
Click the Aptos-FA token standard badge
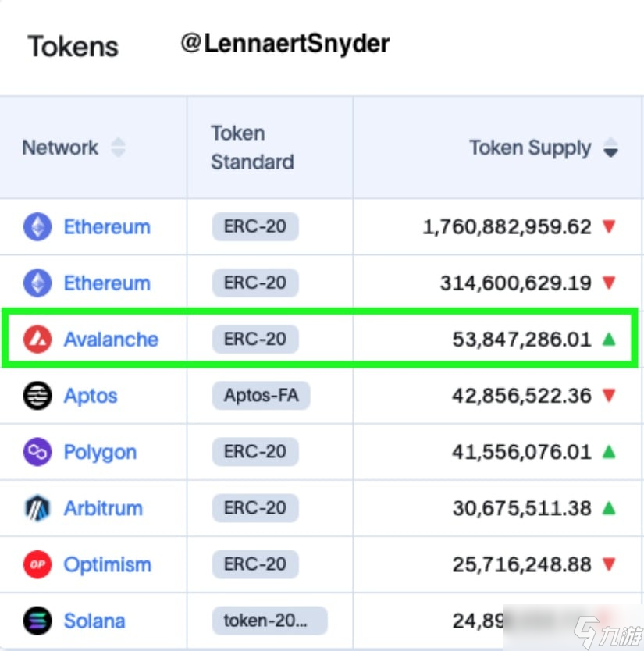[x=261, y=396]
